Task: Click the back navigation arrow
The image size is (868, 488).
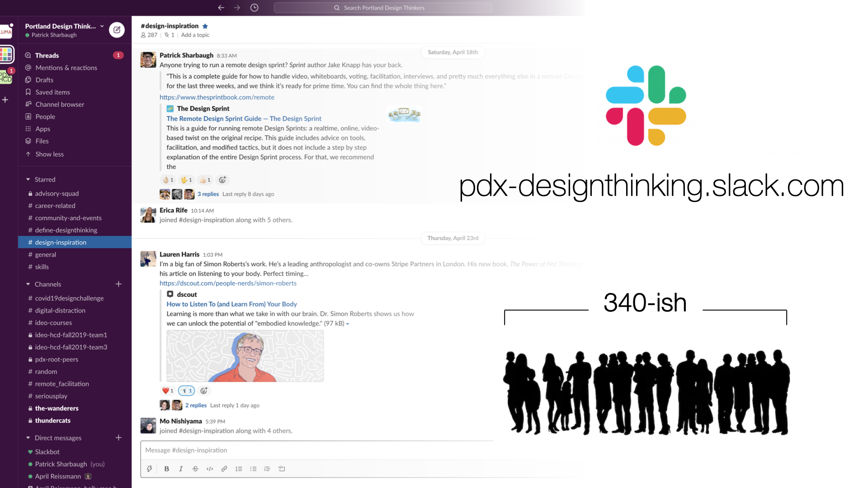Action: coord(221,8)
